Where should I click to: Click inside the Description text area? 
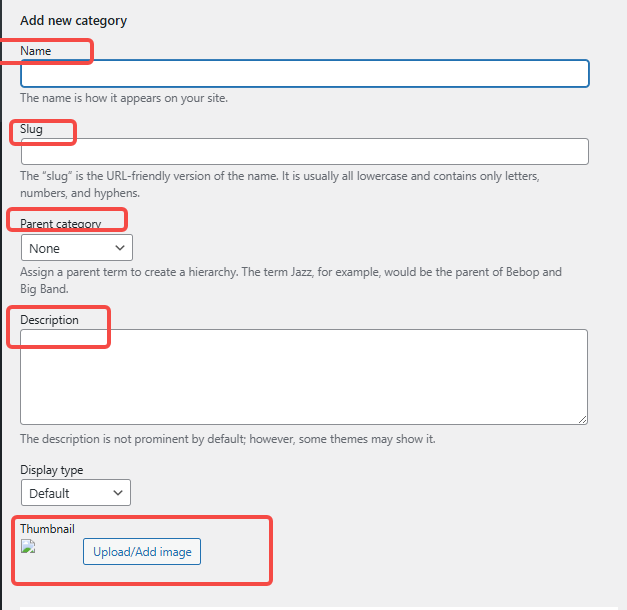[304, 376]
